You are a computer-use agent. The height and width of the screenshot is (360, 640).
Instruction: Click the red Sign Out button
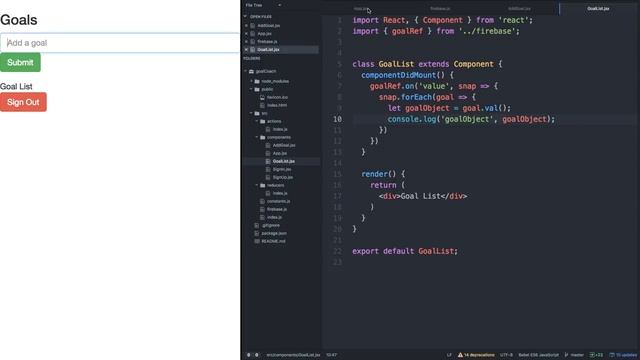coord(23,102)
